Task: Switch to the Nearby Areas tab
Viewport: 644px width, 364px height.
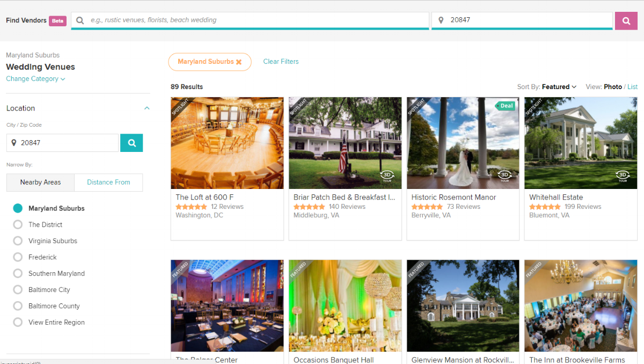Action: (x=40, y=183)
